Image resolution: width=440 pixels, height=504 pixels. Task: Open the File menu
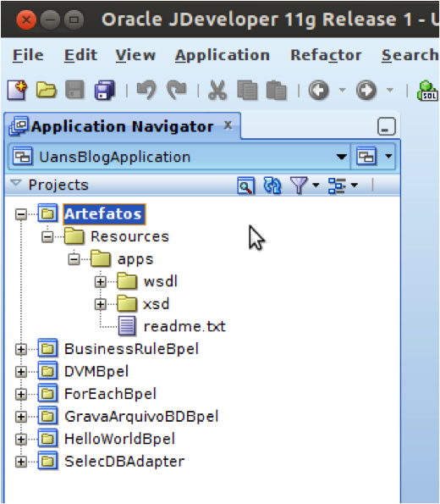coord(28,55)
